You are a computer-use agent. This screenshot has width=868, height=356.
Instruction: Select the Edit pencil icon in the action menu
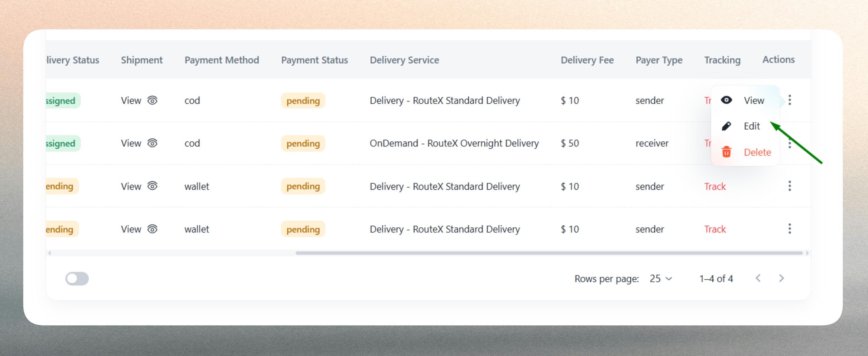(x=727, y=126)
